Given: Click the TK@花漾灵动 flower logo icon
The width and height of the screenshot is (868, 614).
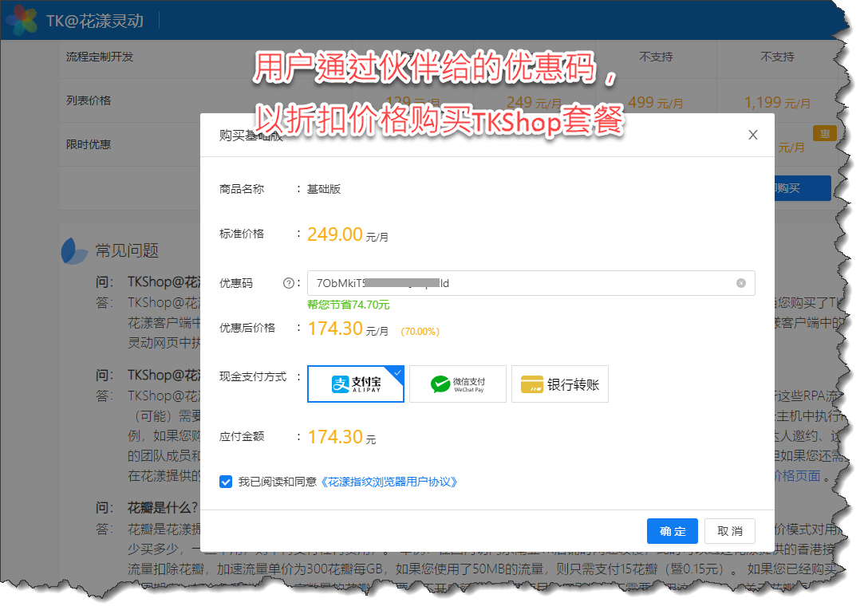Looking at the screenshot, I should pos(22,20).
